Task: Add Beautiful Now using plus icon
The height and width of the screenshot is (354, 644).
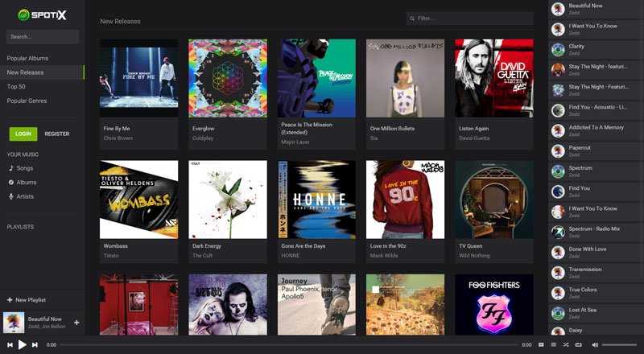Action: coord(76,323)
